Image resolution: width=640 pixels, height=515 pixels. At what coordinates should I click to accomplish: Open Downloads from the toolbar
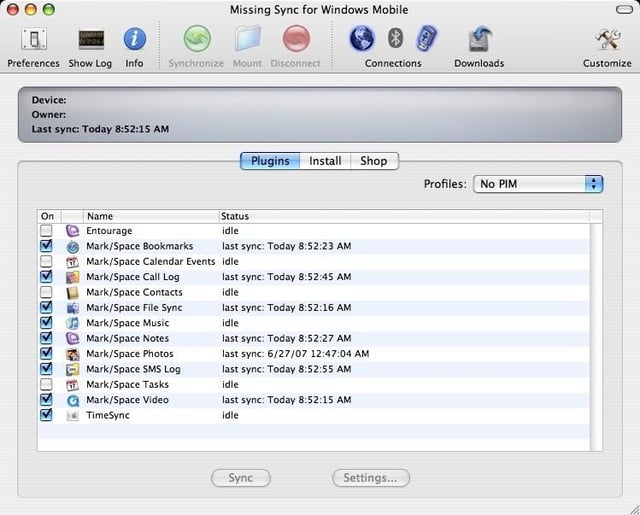(x=480, y=39)
